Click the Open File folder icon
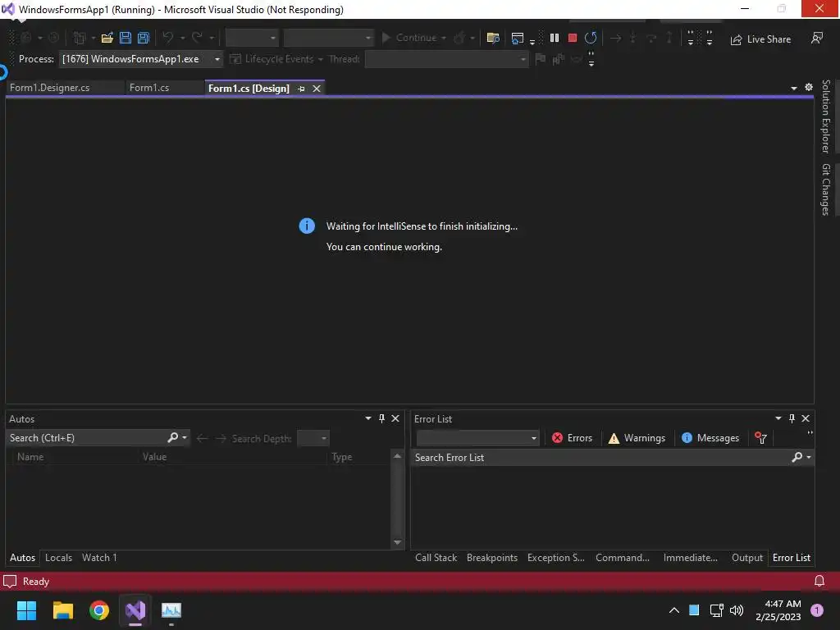Viewport: 840px width, 630px height. click(107, 38)
